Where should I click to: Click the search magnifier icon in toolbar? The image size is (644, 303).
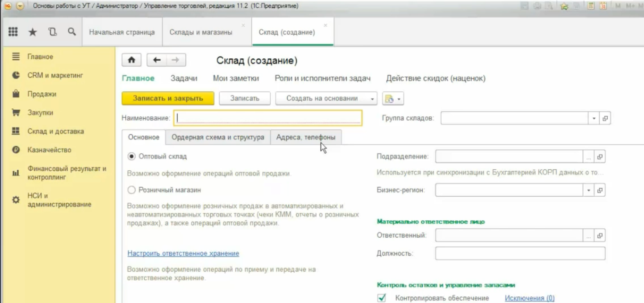pyautogui.click(x=72, y=32)
